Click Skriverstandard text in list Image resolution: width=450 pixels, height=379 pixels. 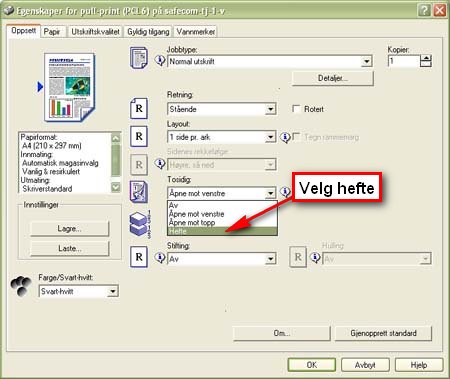point(47,189)
